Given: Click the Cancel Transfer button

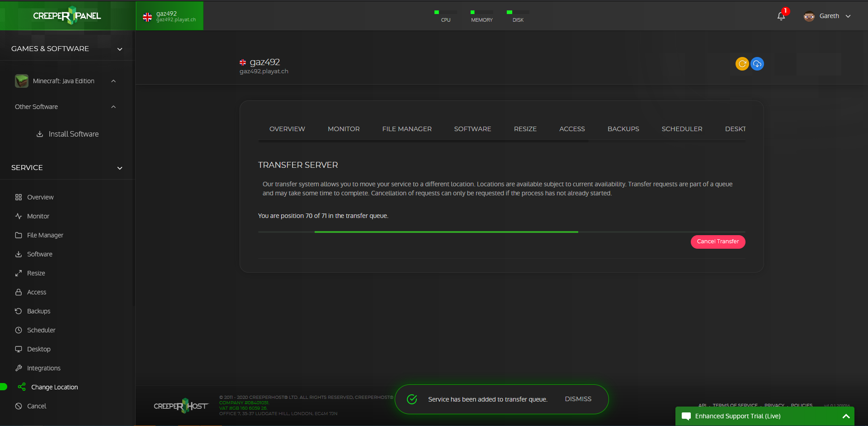Looking at the screenshot, I should point(718,241).
